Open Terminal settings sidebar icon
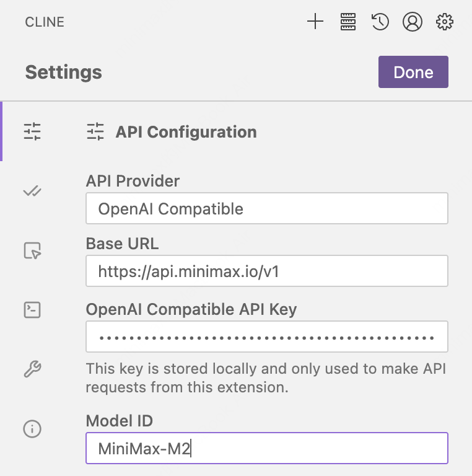Screen dimensions: 472x476 pyautogui.click(x=32, y=310)
